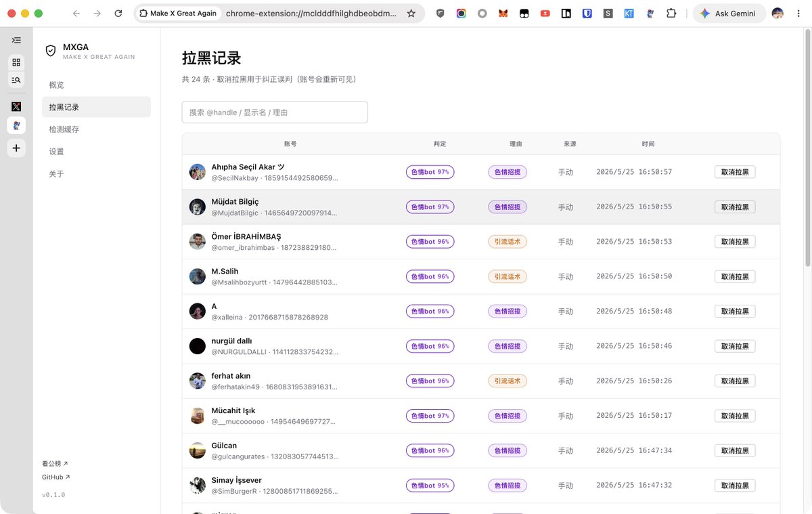Open the tab search icon in side strip
This screenshot has width=812, height=514.
pos(16,80)
